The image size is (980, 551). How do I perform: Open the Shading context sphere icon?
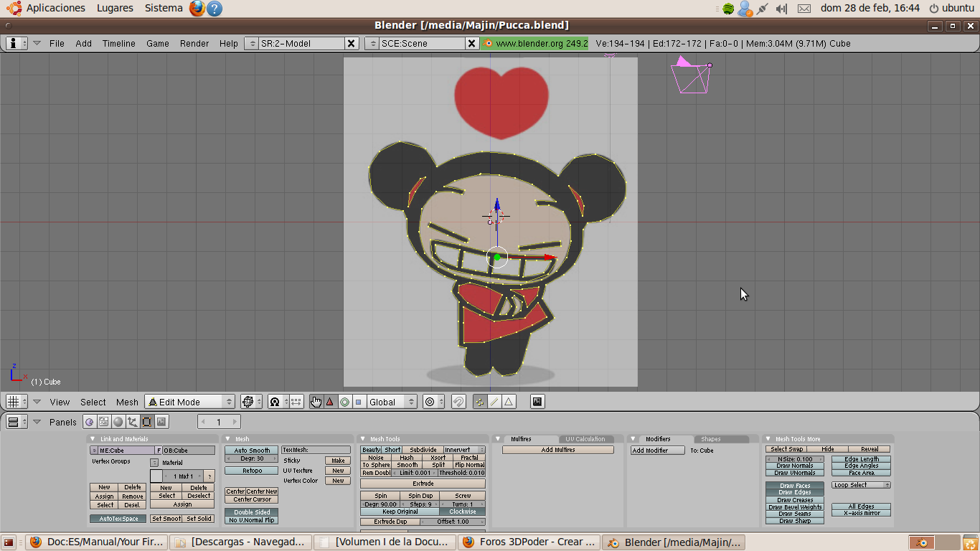(x=118, y=422)
